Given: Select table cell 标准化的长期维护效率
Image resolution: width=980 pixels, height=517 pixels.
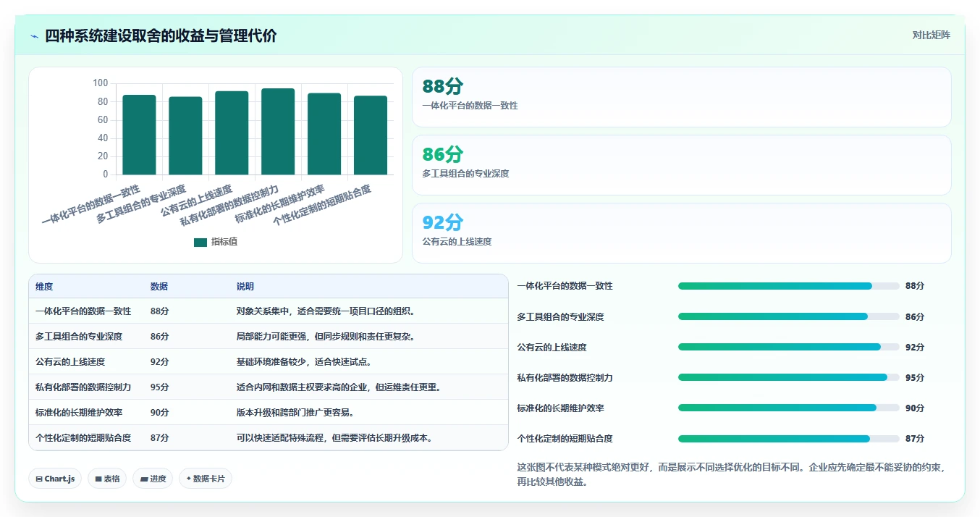Looking at the screenshot, I should coord(79,413).
